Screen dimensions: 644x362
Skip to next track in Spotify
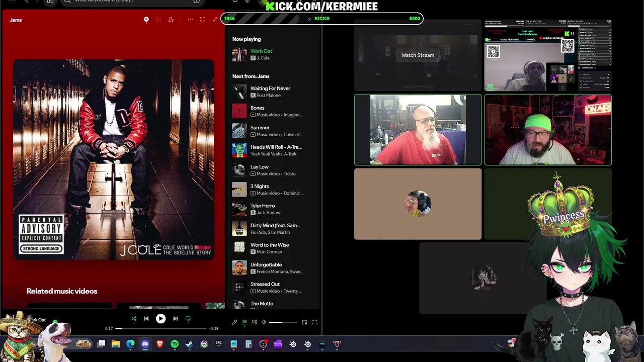pyautogui.click(x=175, y=319)
